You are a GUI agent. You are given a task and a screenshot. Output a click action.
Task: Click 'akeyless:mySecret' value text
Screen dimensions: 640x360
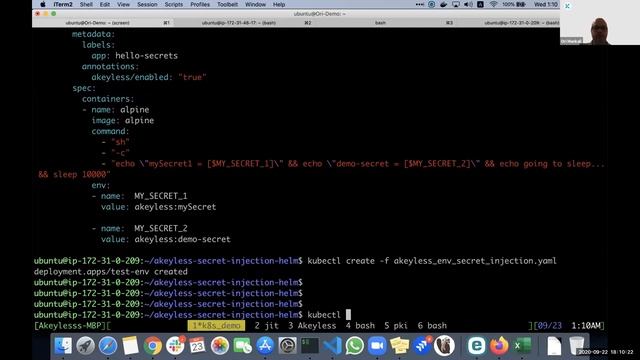click(175, 207)
